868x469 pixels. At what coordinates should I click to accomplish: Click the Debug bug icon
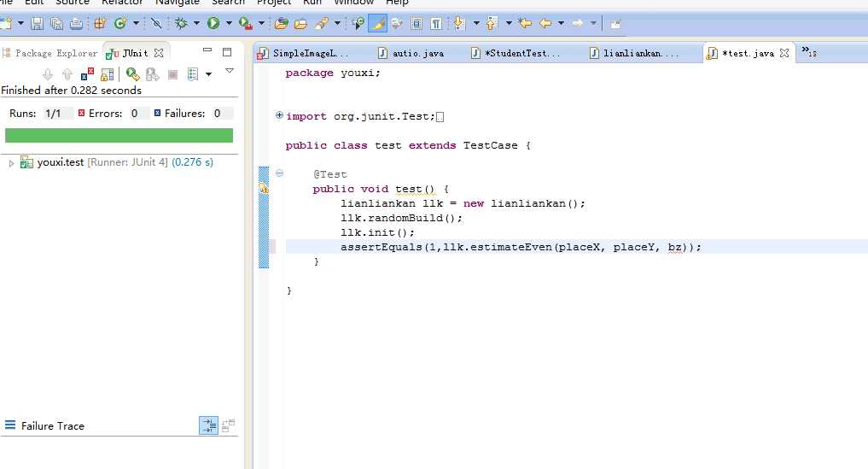tap(181, 23)
